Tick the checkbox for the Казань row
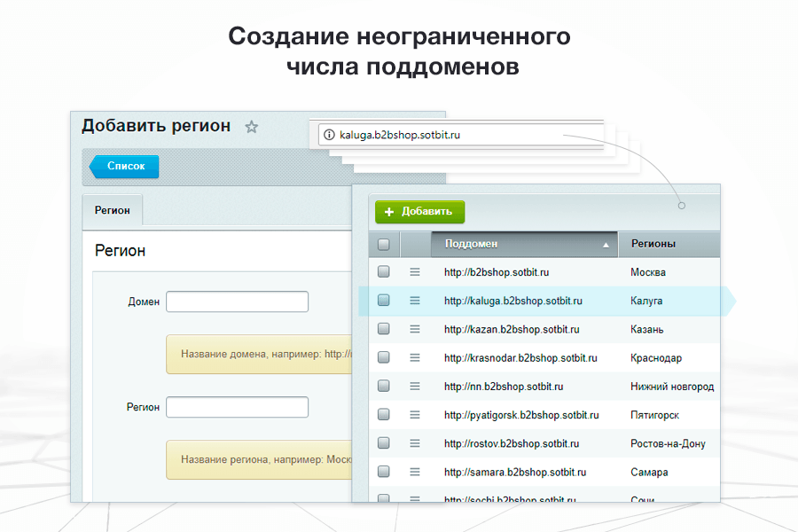 coord(384,329)
